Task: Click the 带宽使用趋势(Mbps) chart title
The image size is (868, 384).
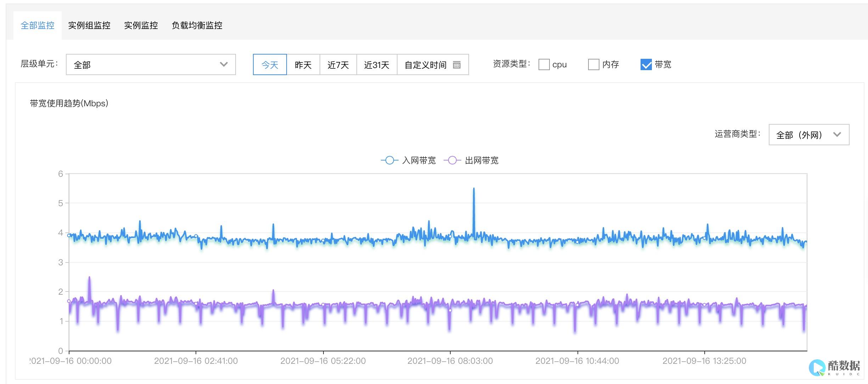Action: 69,103
